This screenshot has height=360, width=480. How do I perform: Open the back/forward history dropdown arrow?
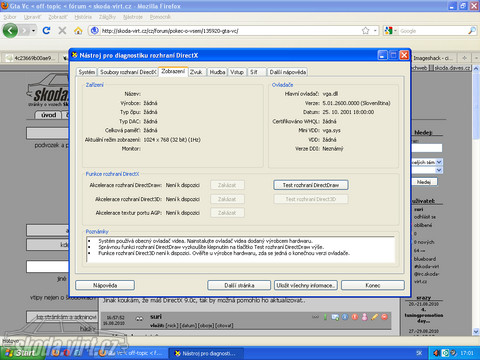point(33,31)
